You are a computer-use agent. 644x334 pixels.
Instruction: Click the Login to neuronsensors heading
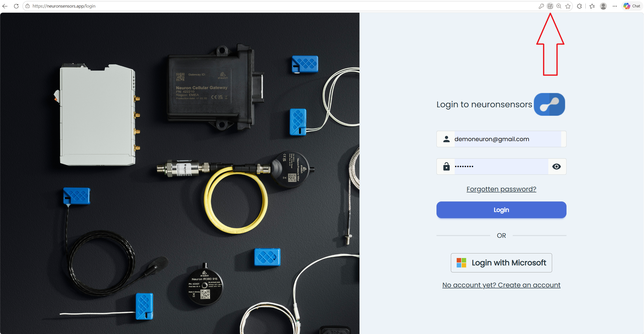click(484, 105)
